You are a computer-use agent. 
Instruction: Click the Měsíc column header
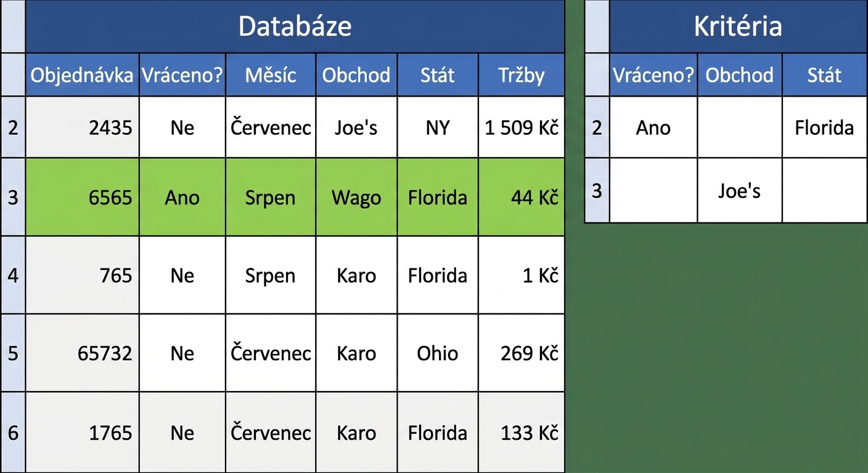[x=271, y=75]
